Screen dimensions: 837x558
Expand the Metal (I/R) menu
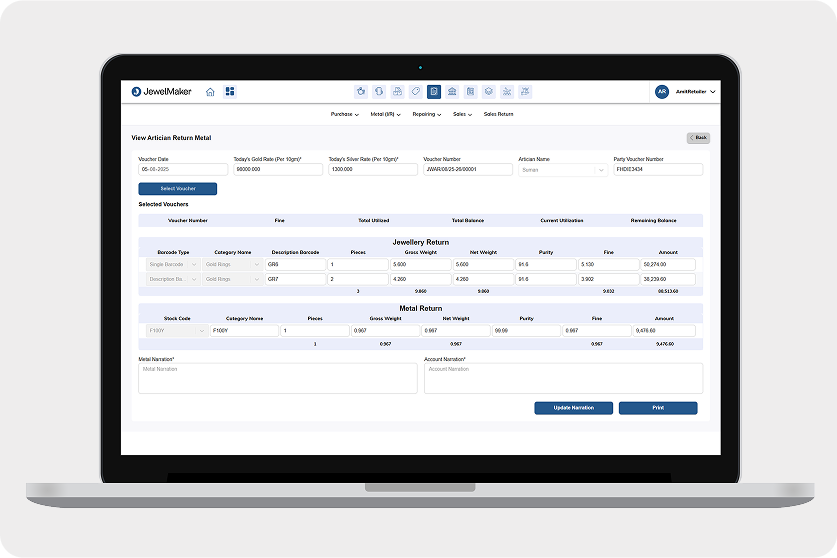[x=385, y=115]
